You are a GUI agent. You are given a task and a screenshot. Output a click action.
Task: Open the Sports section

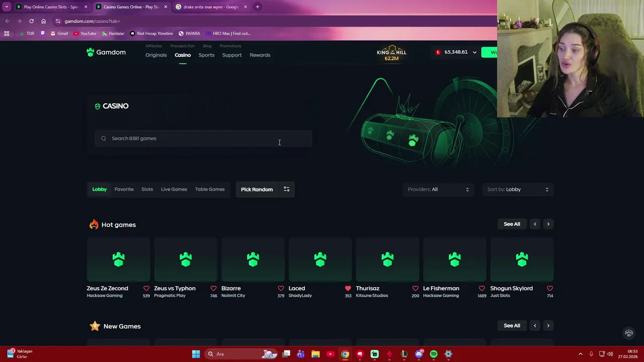click(206, 55)
